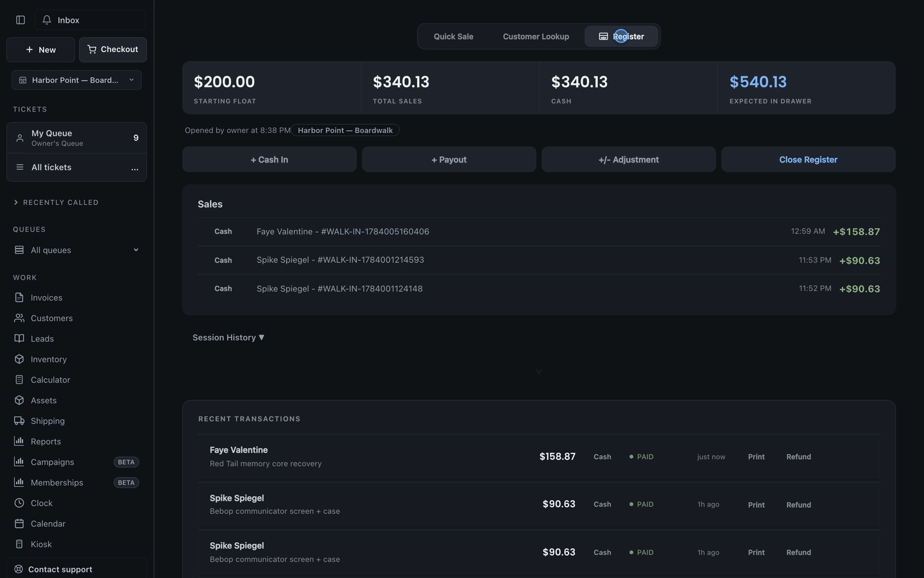Print the Faye Valentine transaction receipt
The height and width of the screenshot is (578, 924).
(x=756, y=457)
